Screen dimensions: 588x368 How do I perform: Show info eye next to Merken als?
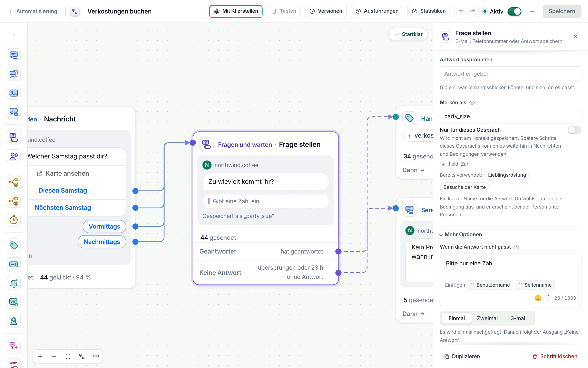point(472,103)
